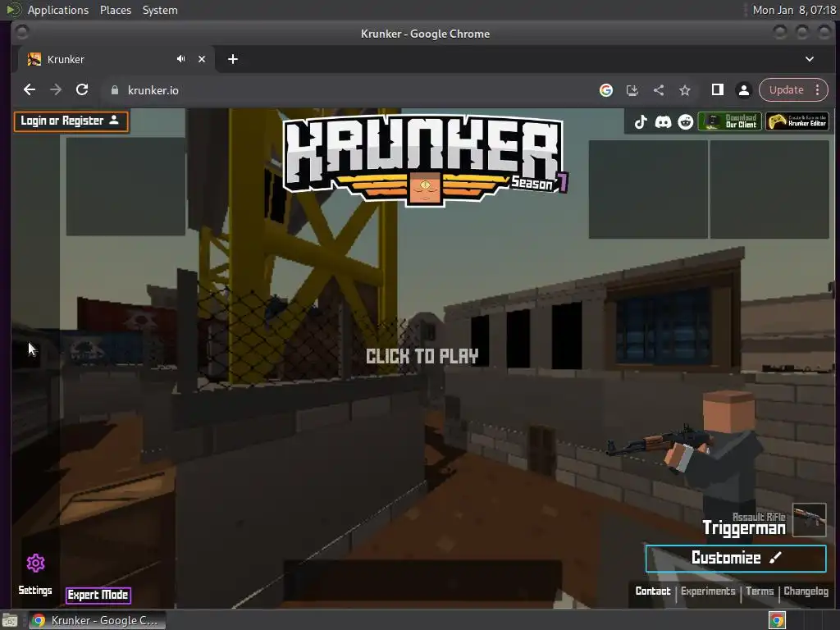Open the Applications menu
This screenshot has height=630, width=840.
tap(58, 10)
